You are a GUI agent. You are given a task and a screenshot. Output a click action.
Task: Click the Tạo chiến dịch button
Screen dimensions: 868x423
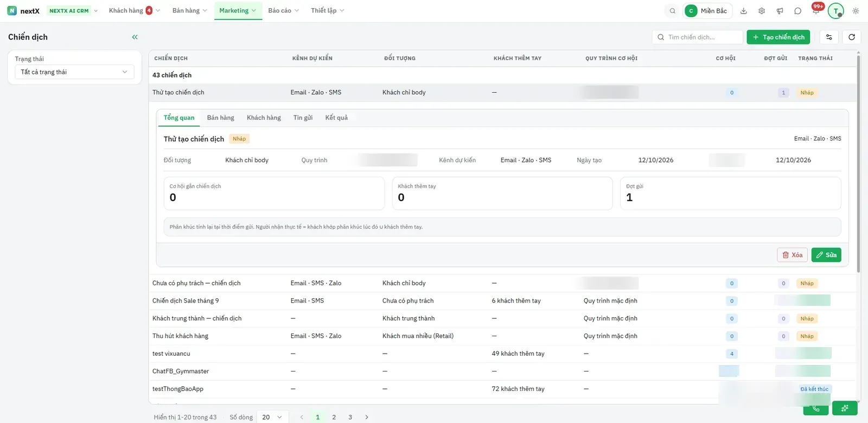[x=778, y=37]
